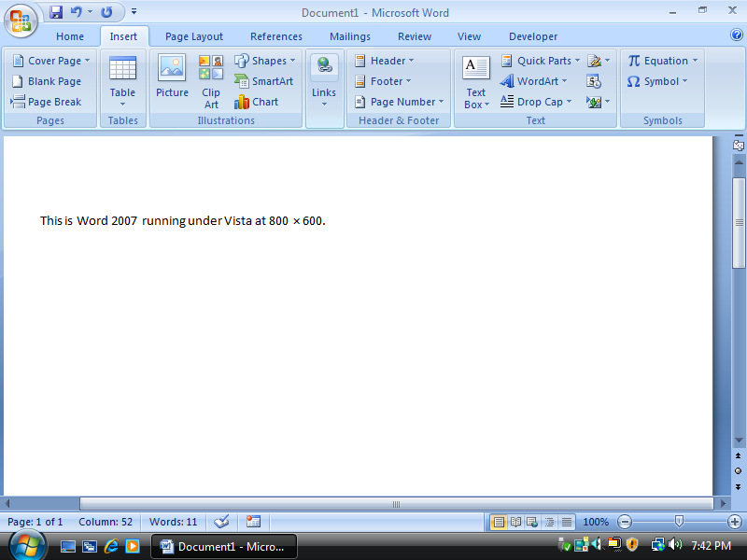Click the Words: 11 count in status bar
Image resolution: width=747 pixels, height=560 pixels.
173,522
